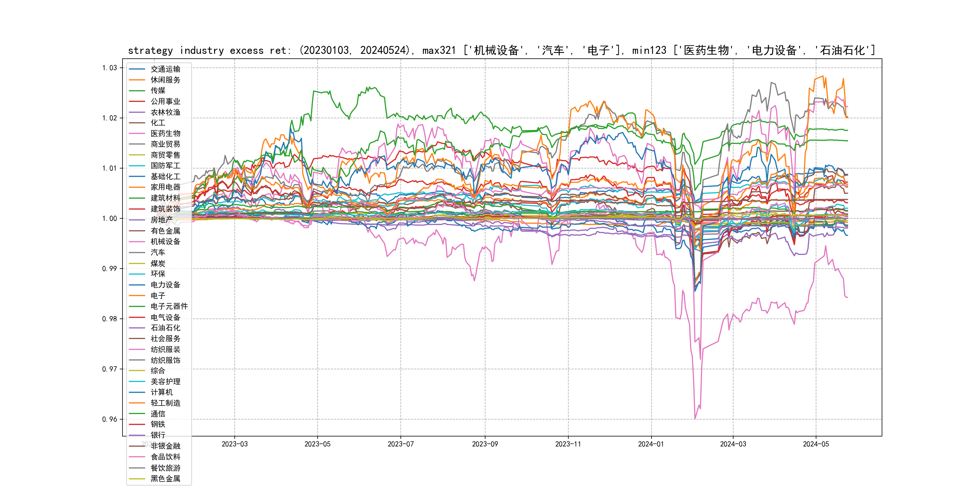The height and width of the screenshot is (490, 980).
Task: Select the 石油石化 legend entry
Action: (x=165, y=328)
